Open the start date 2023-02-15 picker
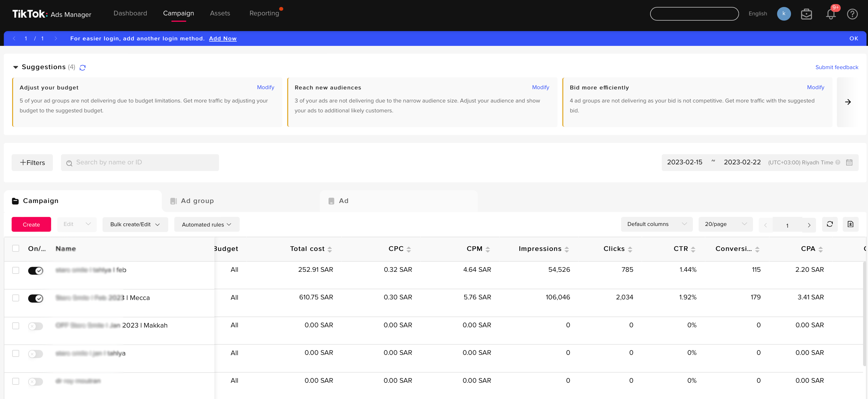The height and width of the screenshot is (399, 868). [x=685, y=162]
